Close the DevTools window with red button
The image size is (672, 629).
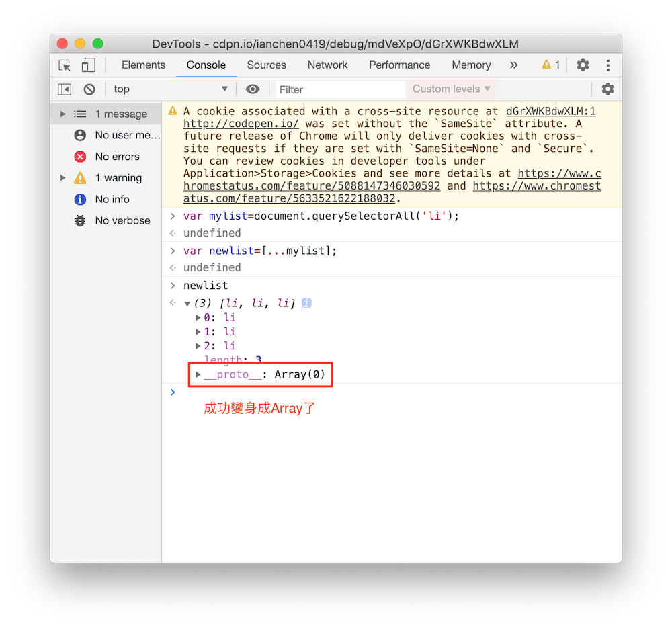pos(62,44)
